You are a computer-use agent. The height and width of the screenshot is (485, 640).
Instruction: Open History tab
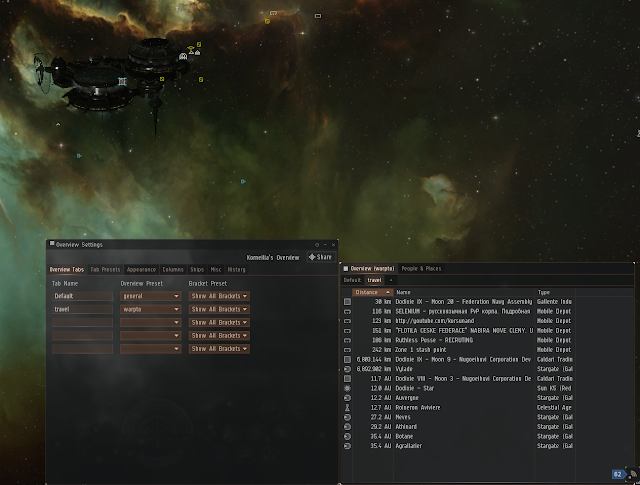pyautogui.click(x=236, y=269)
